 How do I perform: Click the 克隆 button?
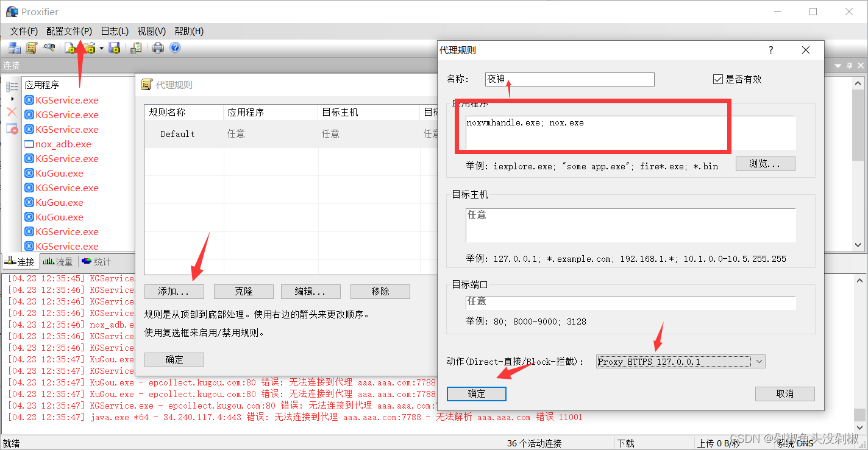[243, 292]
